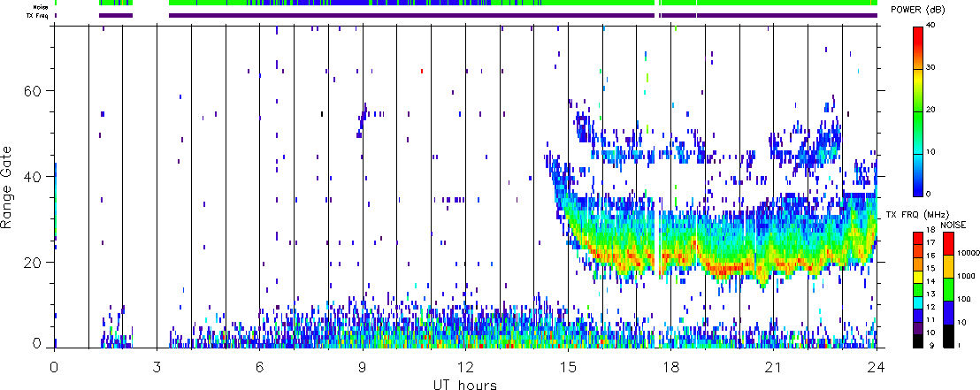Click the red top of the POWER colorbar
980x390 pixels.
pyautogui.click(x=917, y=36)
